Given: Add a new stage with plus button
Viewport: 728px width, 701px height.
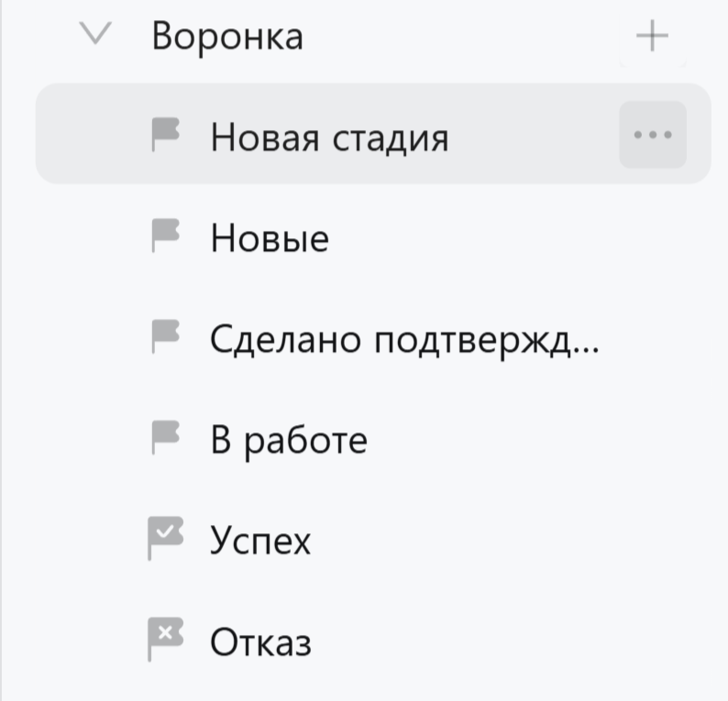Looking at the screenshot, I should [652, 37].
